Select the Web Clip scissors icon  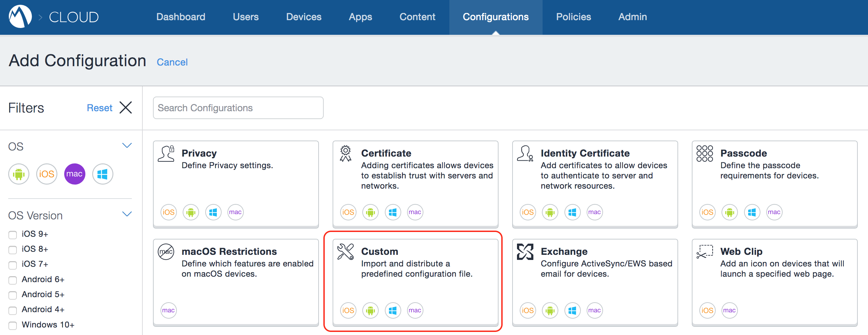[704, 252]
